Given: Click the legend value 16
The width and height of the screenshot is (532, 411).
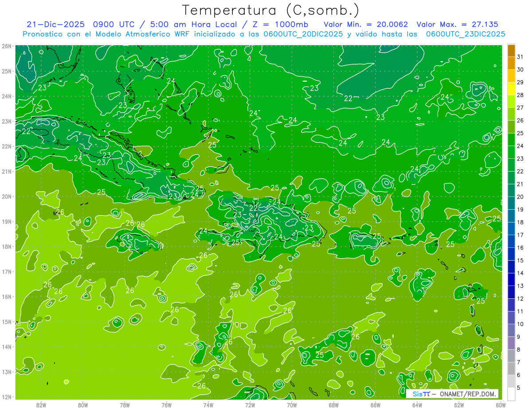Looking at the screenshot, I should coord(520,247).
